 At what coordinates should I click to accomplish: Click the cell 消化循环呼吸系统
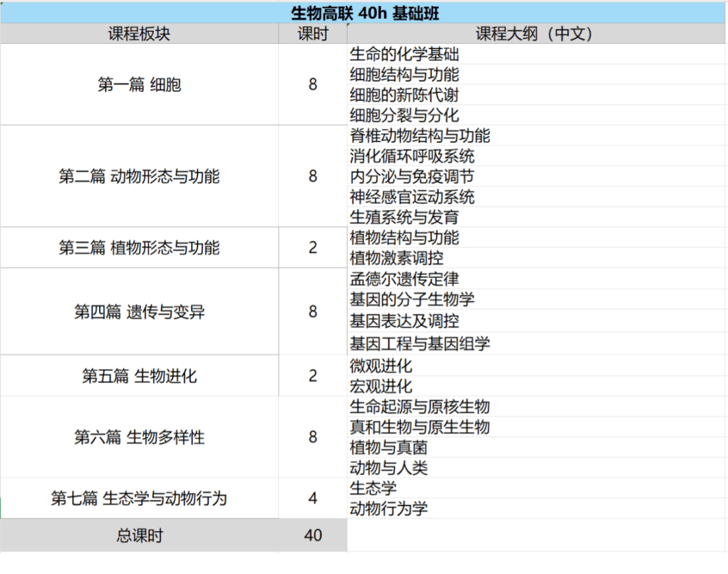click(x=536, y=156)
